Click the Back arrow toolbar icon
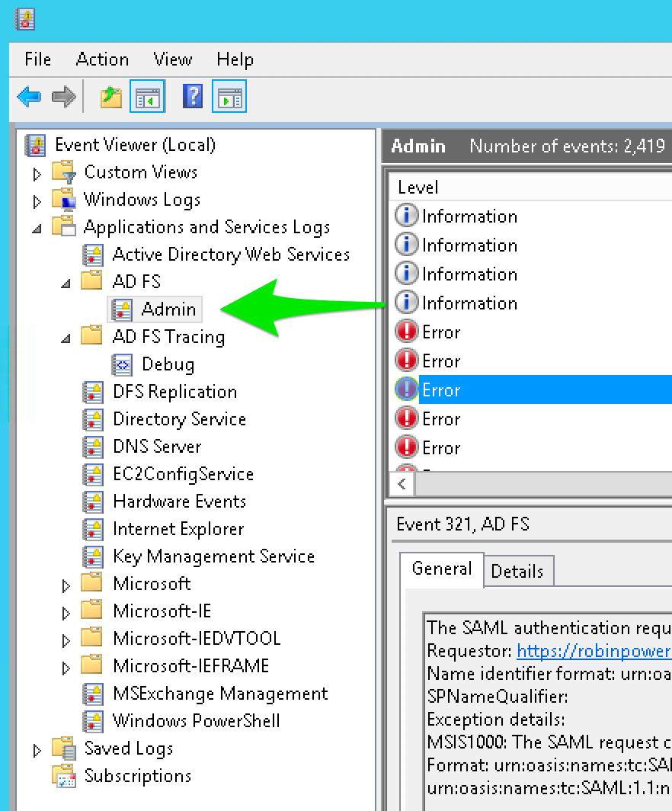The image size is (672, 811). (29, 97)
